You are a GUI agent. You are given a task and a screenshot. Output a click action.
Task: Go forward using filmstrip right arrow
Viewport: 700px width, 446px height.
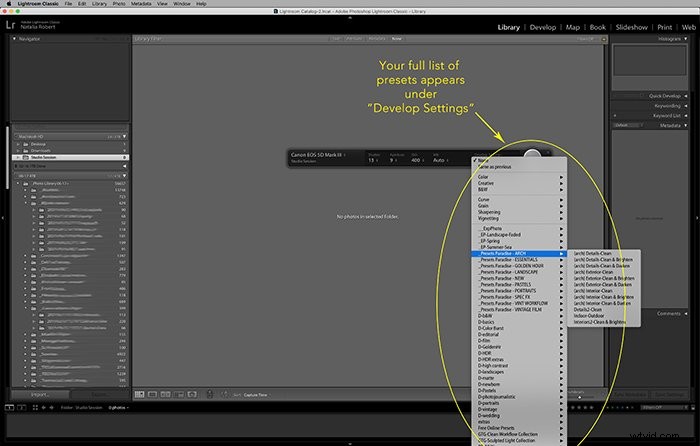(51, 407)
